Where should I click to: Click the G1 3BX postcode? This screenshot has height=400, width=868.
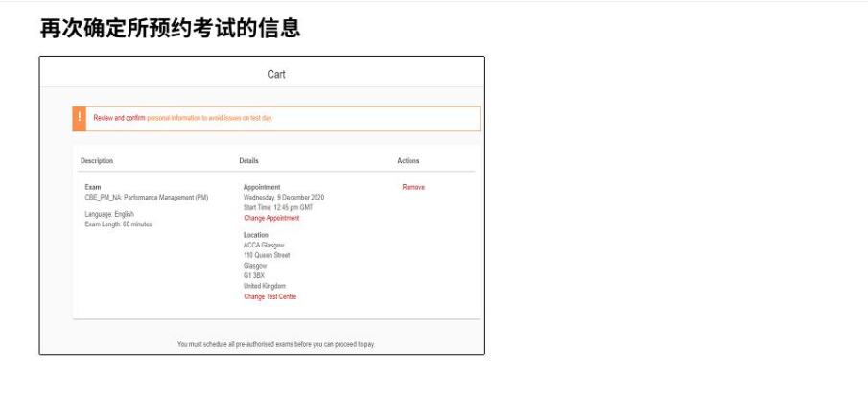(x=254, y=276)
